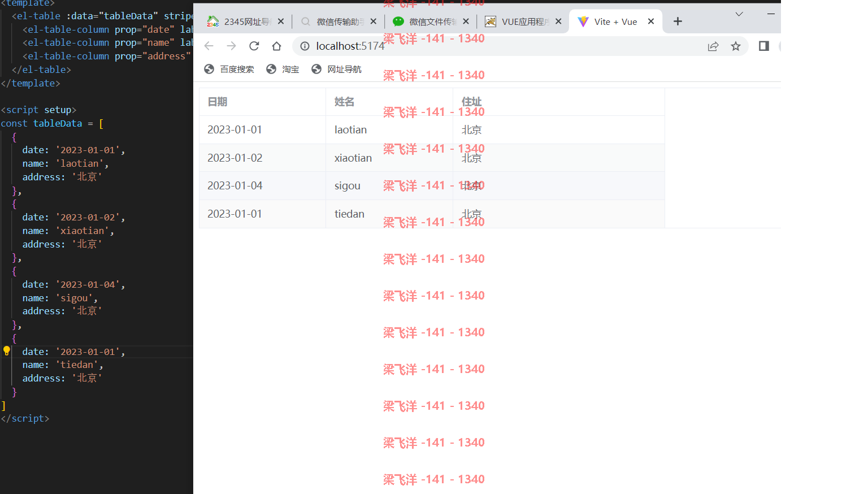The height and width of the screenshot is (494, 868).
Task: Click the name: 'tiedan' line in editor
Action: pyautogui.click(x=63, y=365)
